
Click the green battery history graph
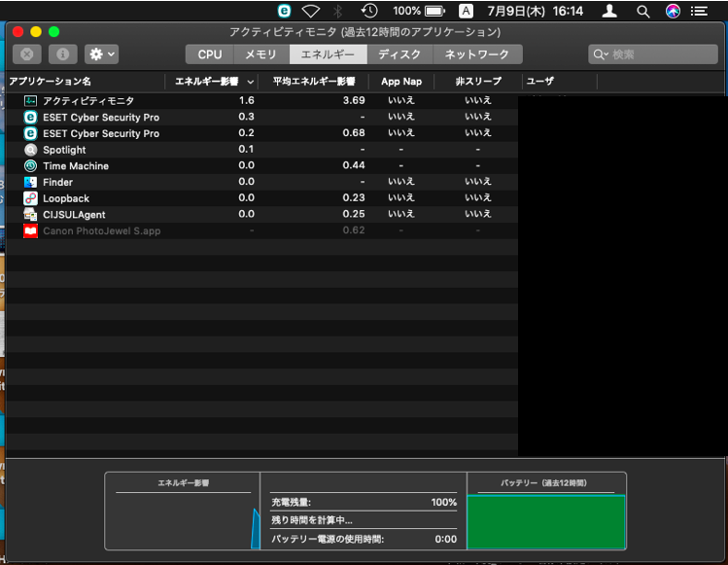[546, 522]
